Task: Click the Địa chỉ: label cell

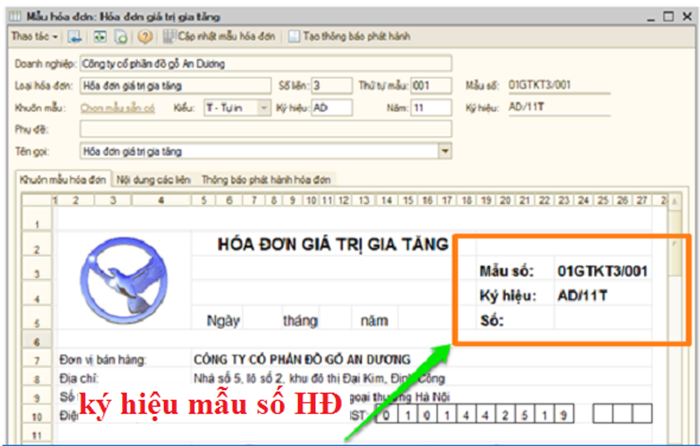Action: (x=79, y=379)
